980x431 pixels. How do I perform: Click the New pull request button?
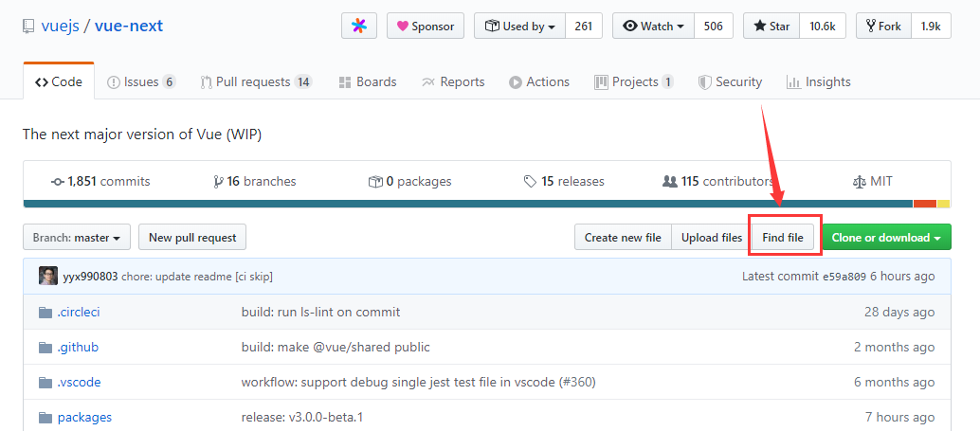(x=192, y=238)
